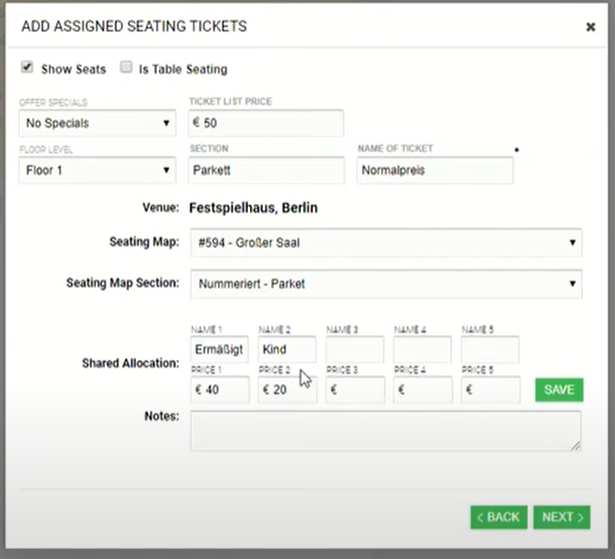This screenshot has width=615, height=559.
Task: Close the Add Assigned Seating Tickets dialog
Action: click(x=590, y=27)
